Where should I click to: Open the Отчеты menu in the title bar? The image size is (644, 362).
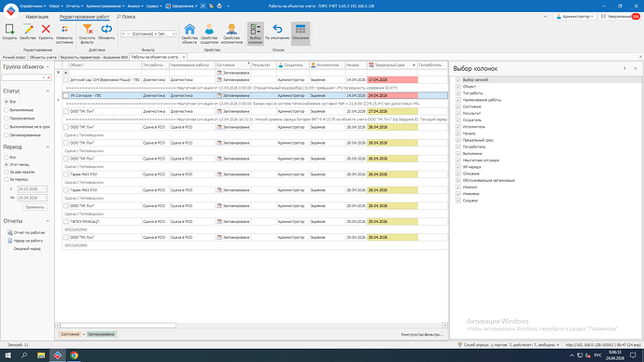[75, 7]
